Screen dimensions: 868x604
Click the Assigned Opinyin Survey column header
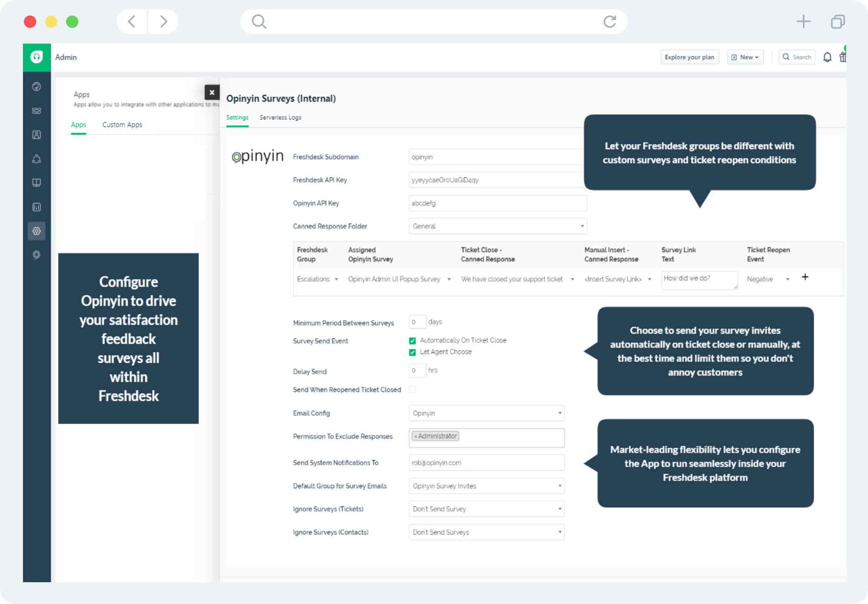click(x=371, y=255)
